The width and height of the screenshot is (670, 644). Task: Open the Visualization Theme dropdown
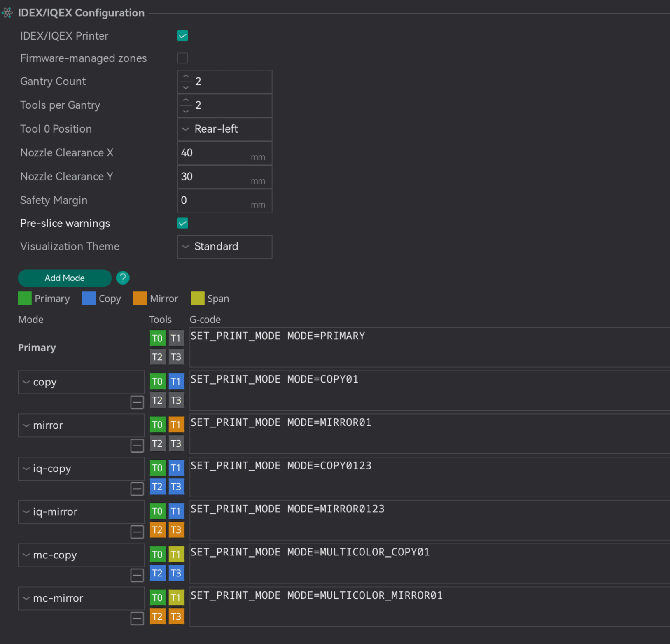225,247
